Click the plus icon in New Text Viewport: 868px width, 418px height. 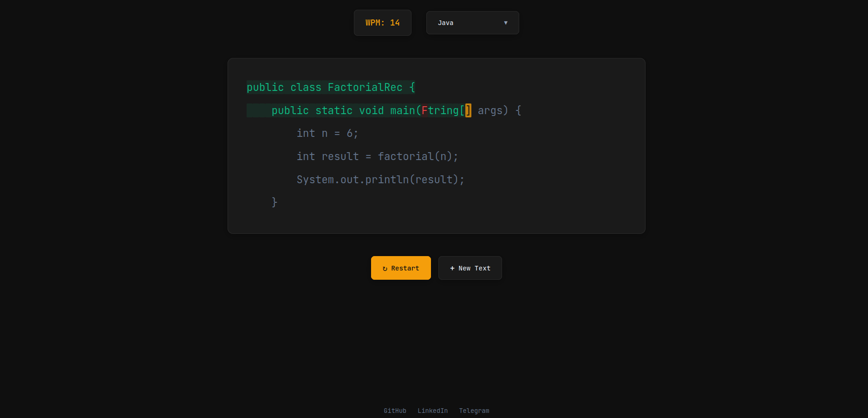[x=452, y=268]
